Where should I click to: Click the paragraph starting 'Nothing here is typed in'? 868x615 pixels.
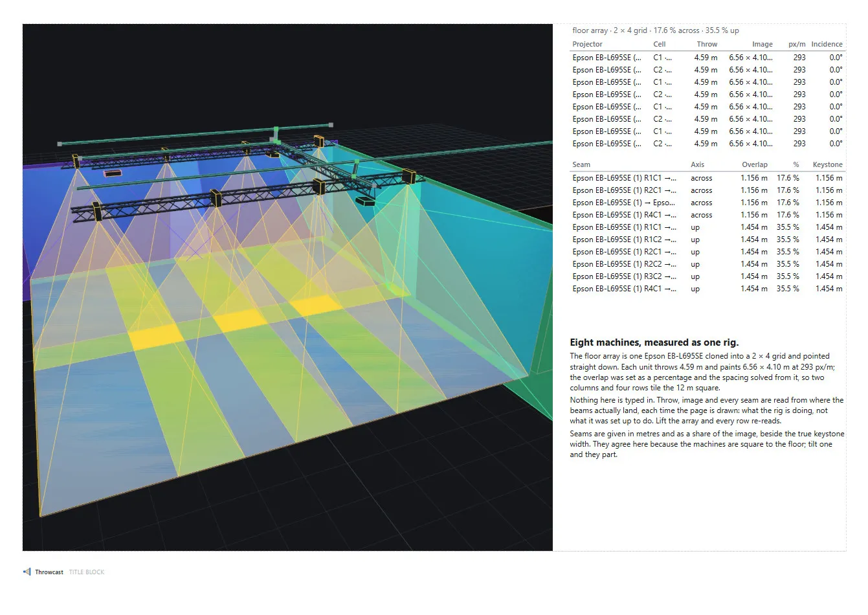pyautogui.click(x=707, y=410)
